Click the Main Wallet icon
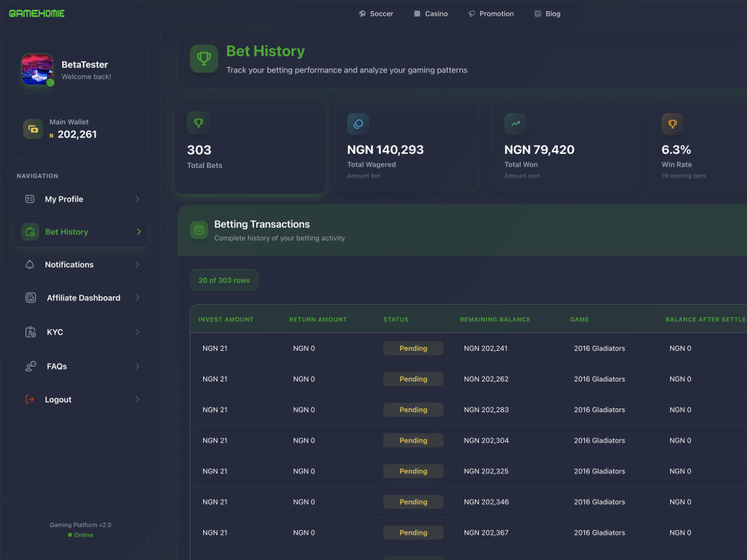747x560 pixels. point(33,129)
